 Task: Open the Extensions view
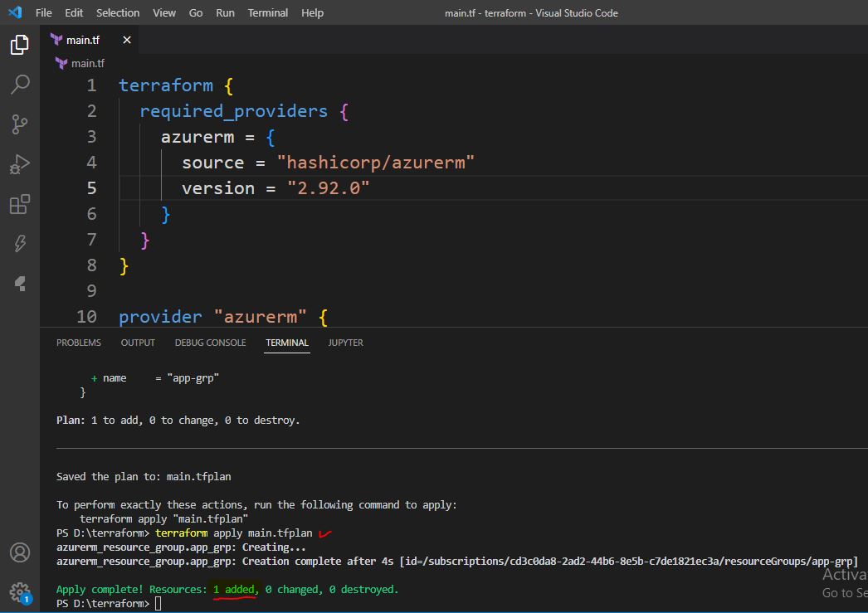20,204
